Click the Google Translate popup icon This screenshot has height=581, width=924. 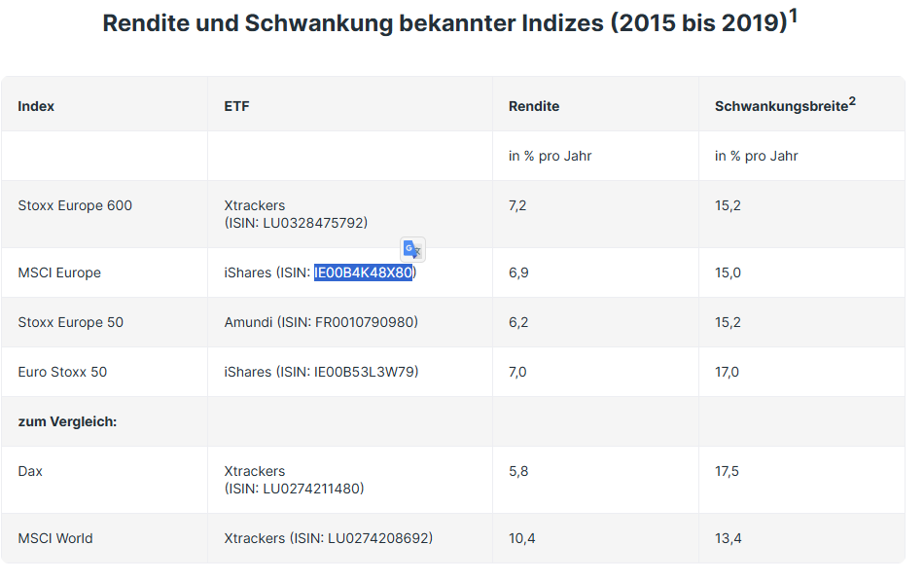(x=412, y=249)
